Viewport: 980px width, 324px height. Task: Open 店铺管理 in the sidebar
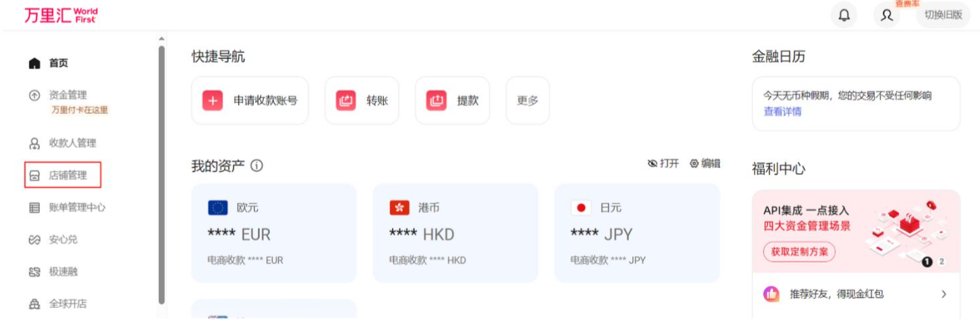point(67,175)
